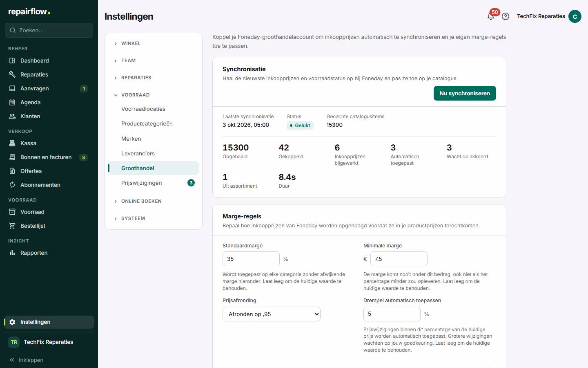Click the repairflow logo
Screen dimensions: 588x368
[x=29, y=12]
